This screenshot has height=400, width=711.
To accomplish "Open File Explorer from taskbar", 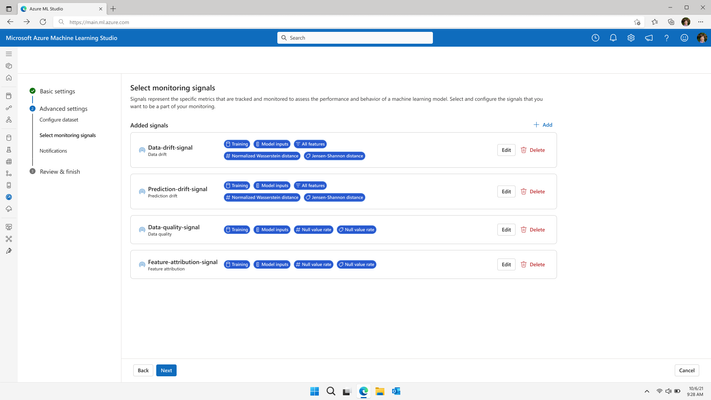I will [380, 391].
